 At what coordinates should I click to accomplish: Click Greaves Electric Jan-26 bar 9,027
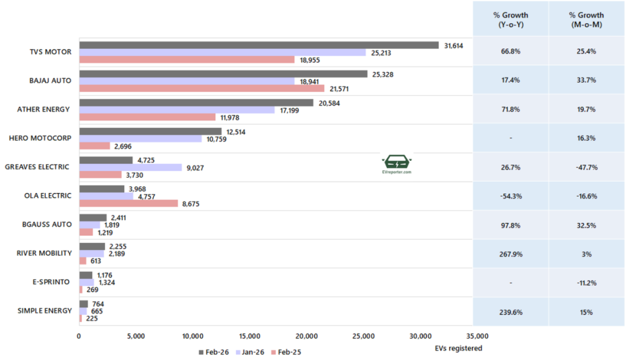tap(130, 167)
